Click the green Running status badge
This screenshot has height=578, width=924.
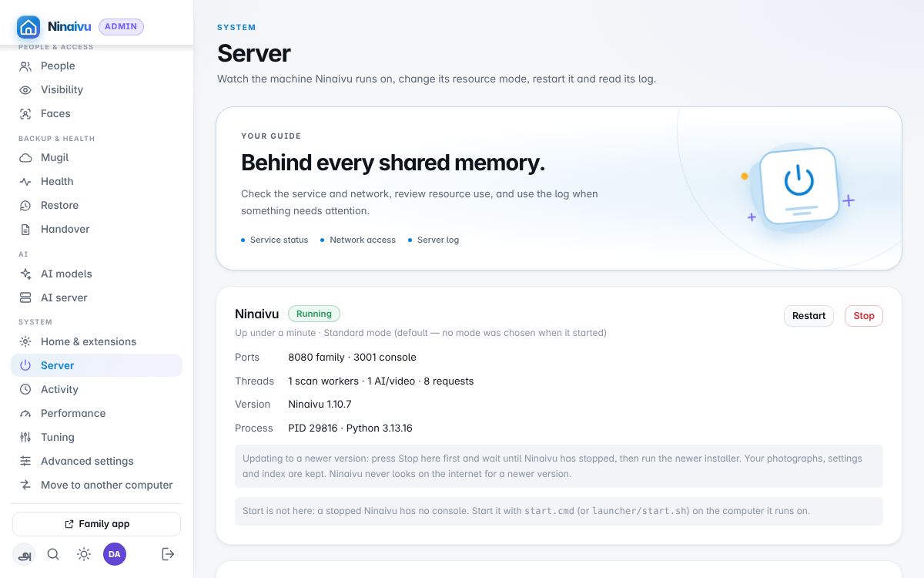pos(314,314)
